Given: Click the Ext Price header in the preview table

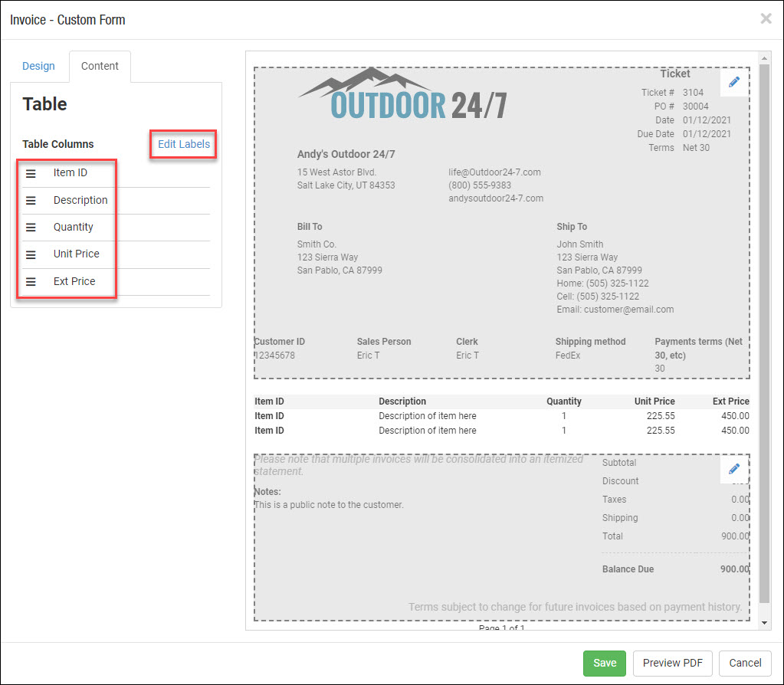Looking at the screenshot, I should [731, 401].
